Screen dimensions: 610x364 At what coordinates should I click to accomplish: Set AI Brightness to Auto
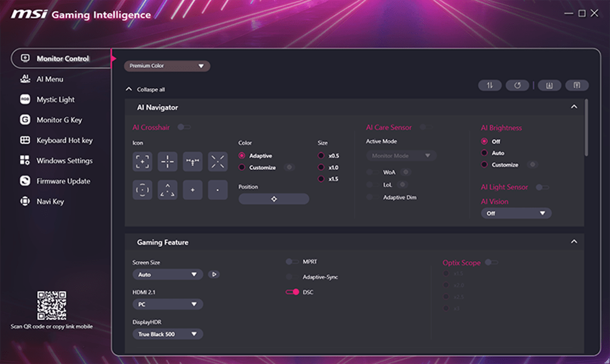[484, 153]
